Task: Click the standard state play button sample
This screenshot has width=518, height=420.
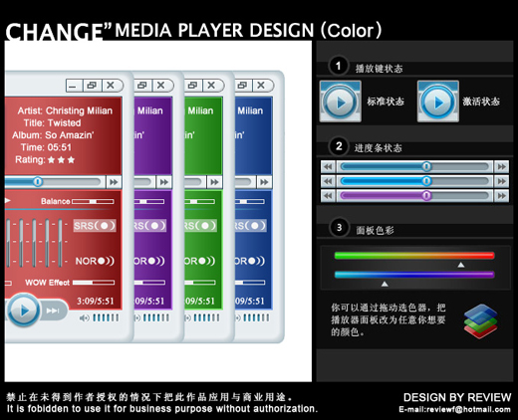Action: pos(341,102)
